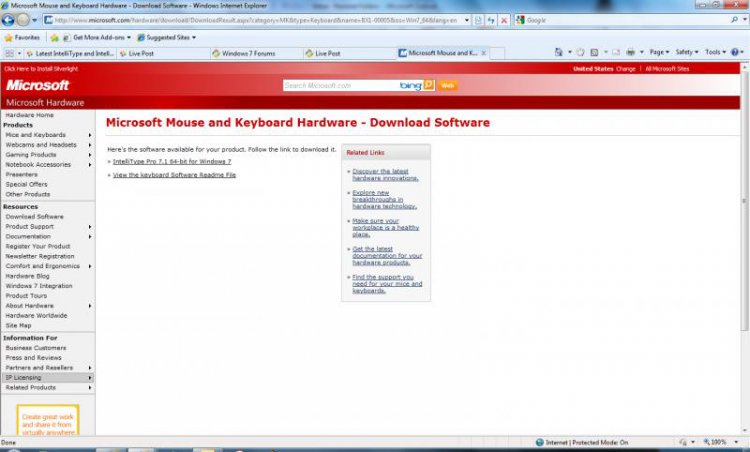Viewport: 750px width, 452px height.
Task: Open the search provider dropdown arrow
Action: click(745, 20)
